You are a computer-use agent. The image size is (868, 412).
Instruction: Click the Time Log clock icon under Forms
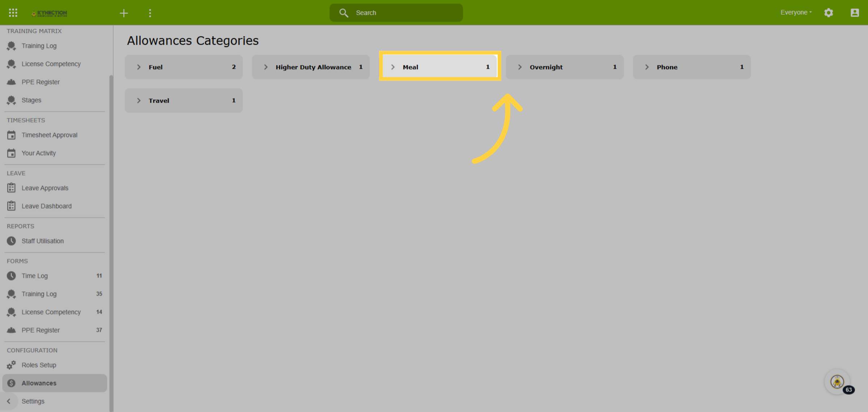11,276
